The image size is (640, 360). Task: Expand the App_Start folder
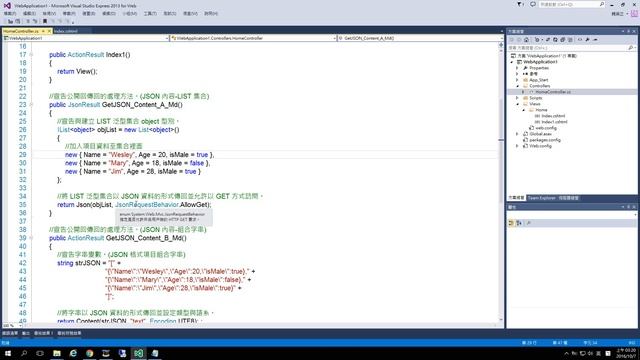click(x=517, y=80)
